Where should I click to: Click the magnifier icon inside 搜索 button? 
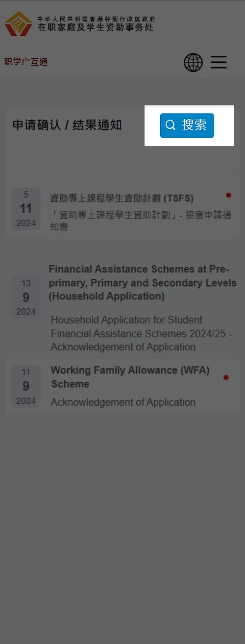(x=171, y=125)
